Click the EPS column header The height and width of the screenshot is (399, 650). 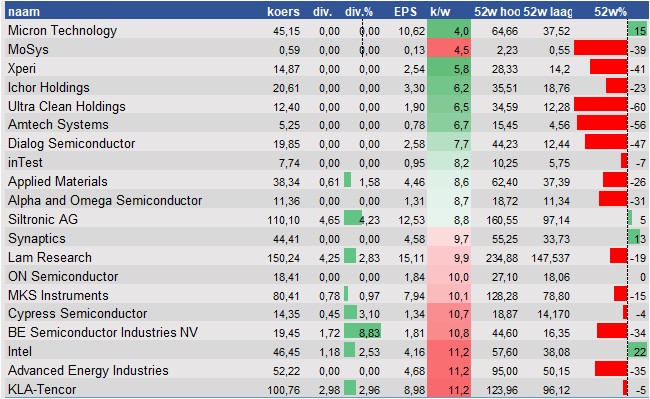coord(405,12)
